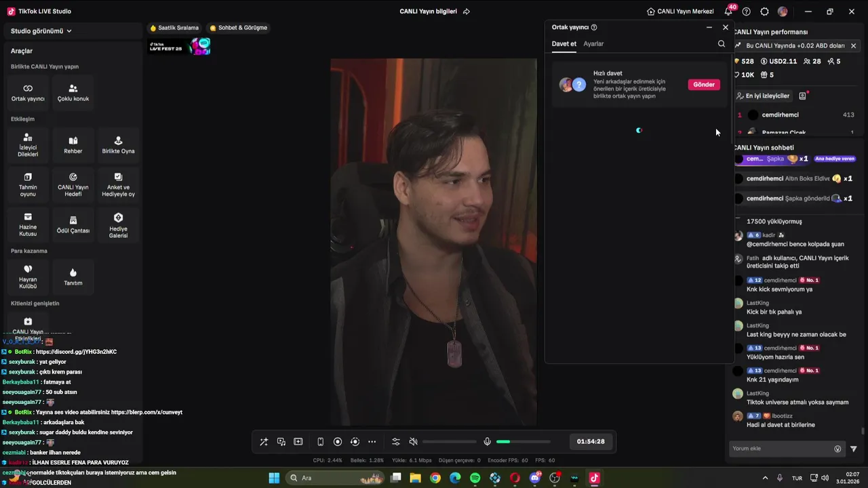Click the Saatlik Sıralama tag
The image size is (868, 488).
click(x=174, y=28)
